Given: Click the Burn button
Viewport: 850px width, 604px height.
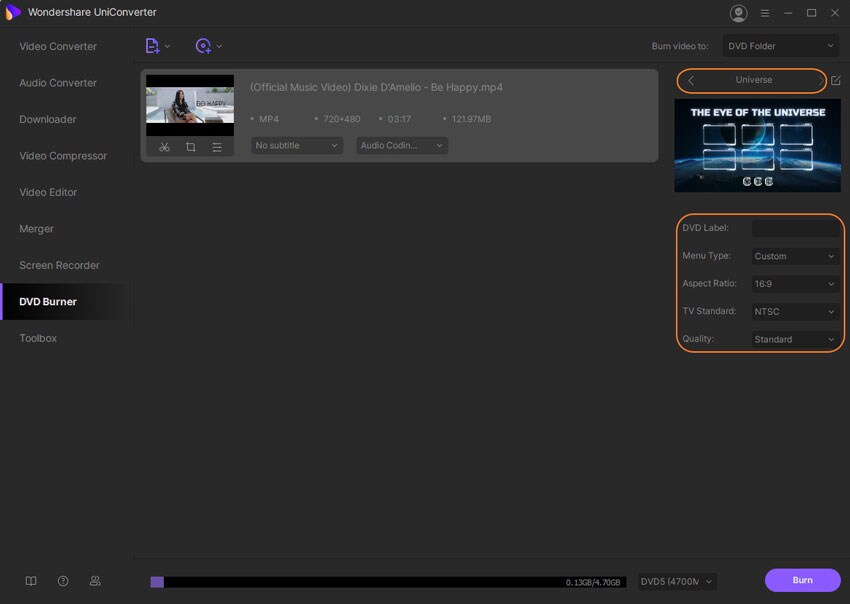Looking at the screenshot, I should coord(802,580).
